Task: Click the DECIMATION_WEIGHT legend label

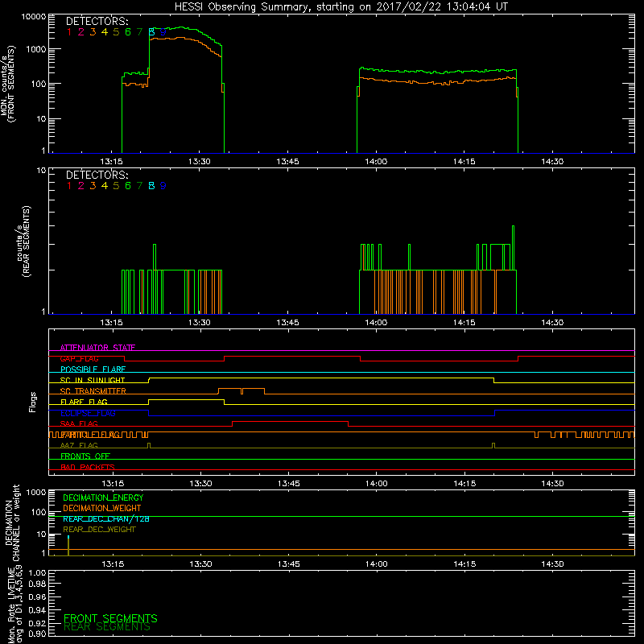Action: (x=102, y=509)
